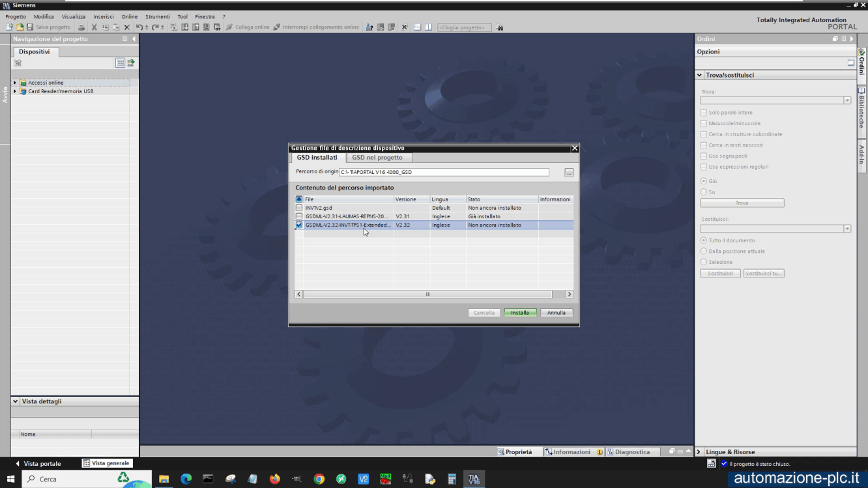Click the horizontal split editor icon
Viewport: 868px width, 488px height.
417,27
